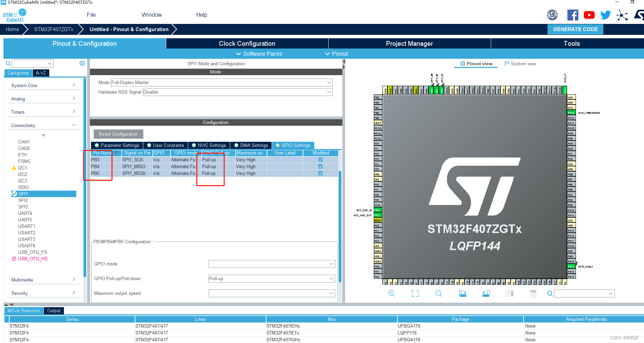The height and width of the screenshot is (343, 644).
Task: Expand the Analog category
Action: (43, 99)
